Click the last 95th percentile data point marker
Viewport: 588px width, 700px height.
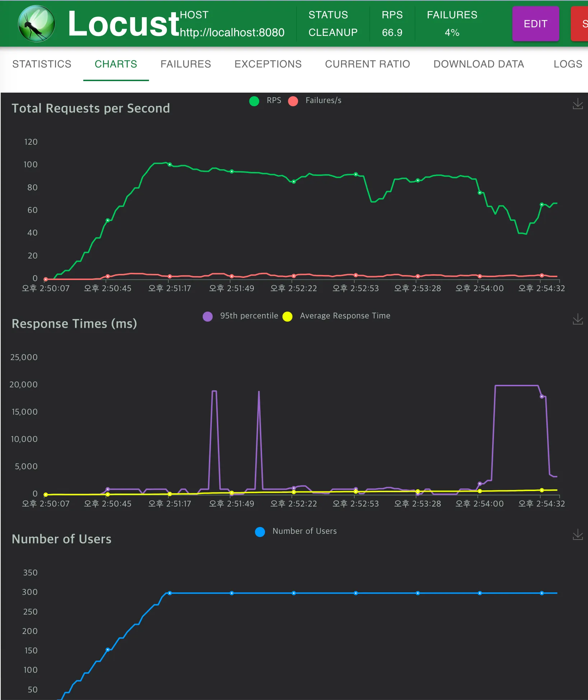coord(542,396)
